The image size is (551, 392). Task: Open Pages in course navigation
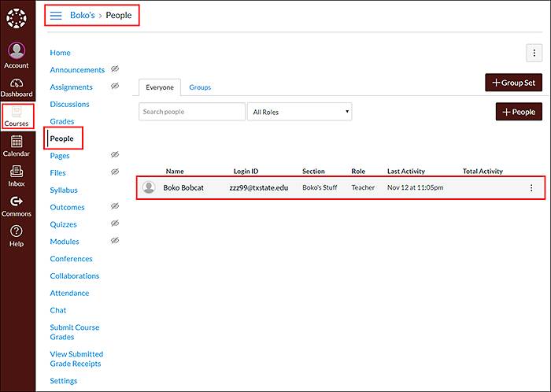tap(60, 156)
